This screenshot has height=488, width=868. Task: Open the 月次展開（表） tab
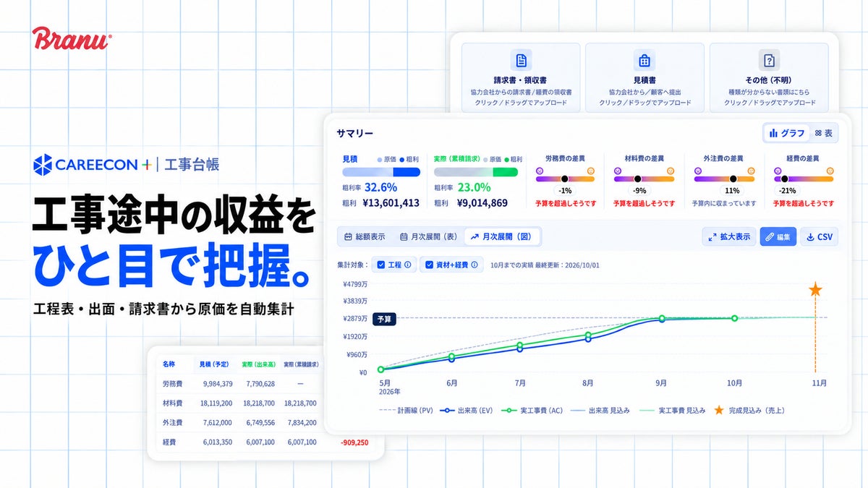pos(428,236)
